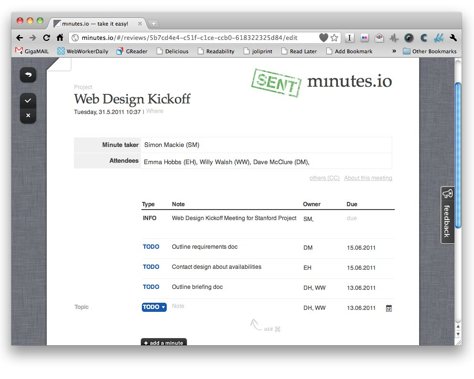Click 'Contact design about availabilities' note
Image resolution: width=474 pixels, height=379 pixels.
tap(217, 267)
